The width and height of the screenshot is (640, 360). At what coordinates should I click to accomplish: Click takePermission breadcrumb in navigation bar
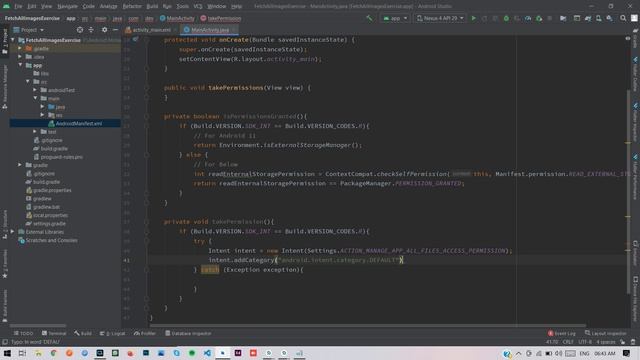[x=221, y=18]
